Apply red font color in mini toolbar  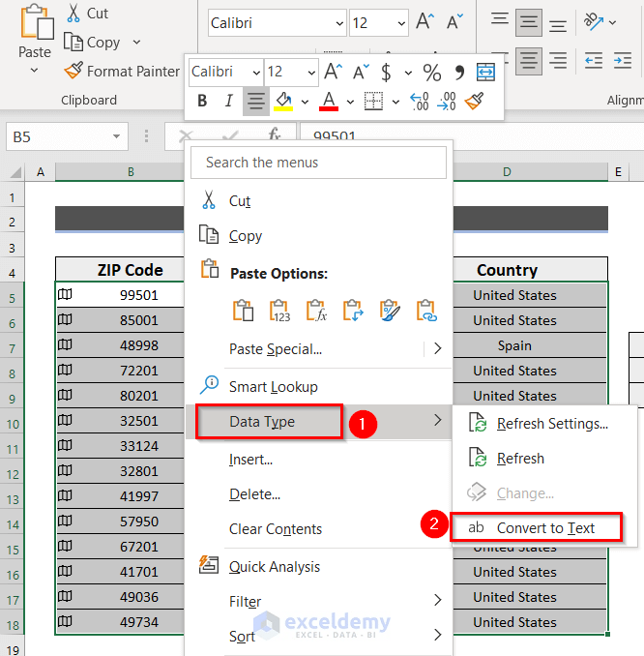329,101
